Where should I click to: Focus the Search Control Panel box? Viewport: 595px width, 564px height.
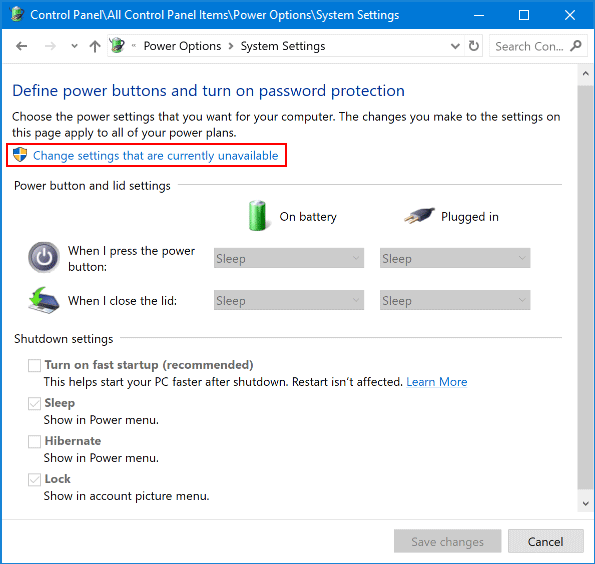point(538,46)
